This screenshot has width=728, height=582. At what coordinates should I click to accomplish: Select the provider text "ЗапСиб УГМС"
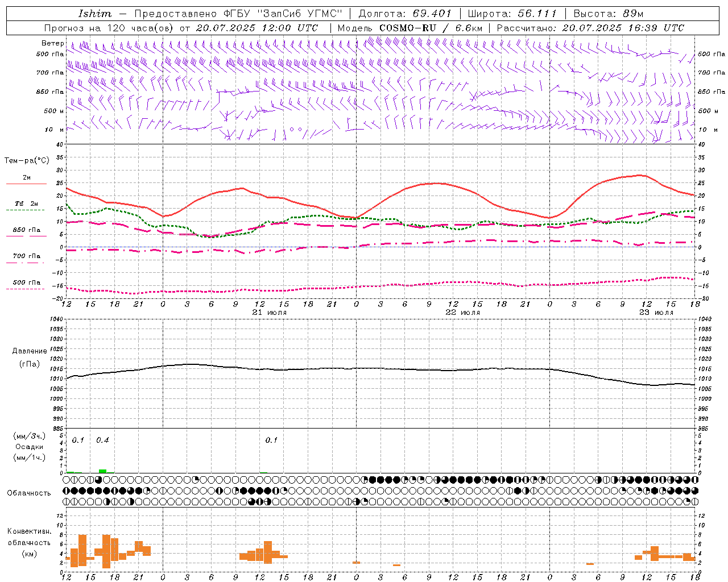[300, 14]
